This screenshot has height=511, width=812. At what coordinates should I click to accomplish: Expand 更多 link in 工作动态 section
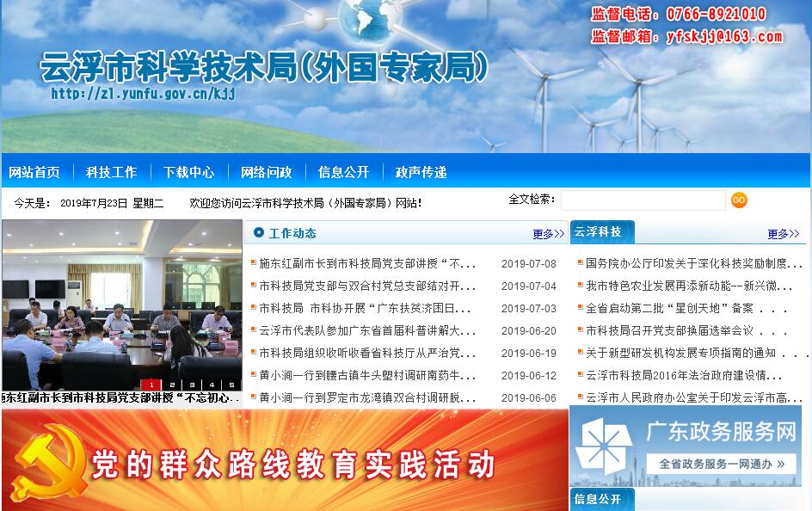(x=548, y=234)
